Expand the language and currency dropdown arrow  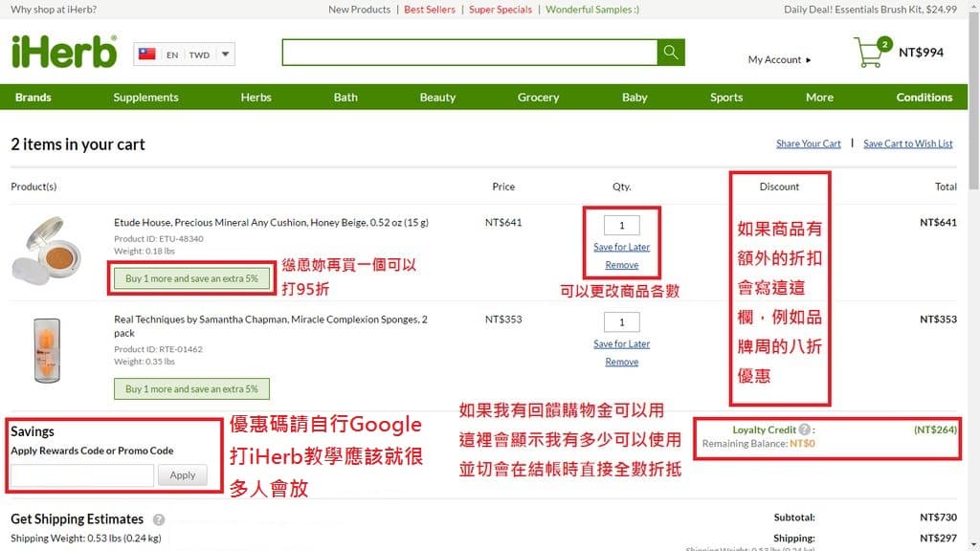click(225, 55)
